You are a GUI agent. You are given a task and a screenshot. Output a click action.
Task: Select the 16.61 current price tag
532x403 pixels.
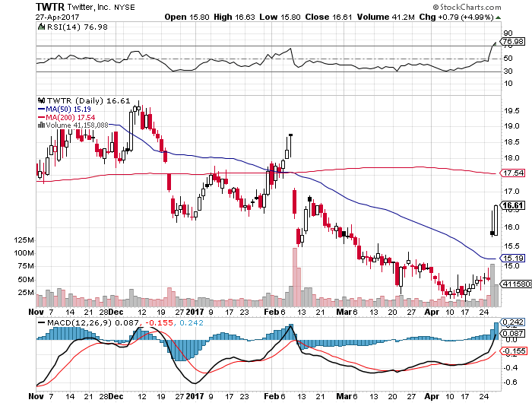pyautogui.click(x=513, y=206)
